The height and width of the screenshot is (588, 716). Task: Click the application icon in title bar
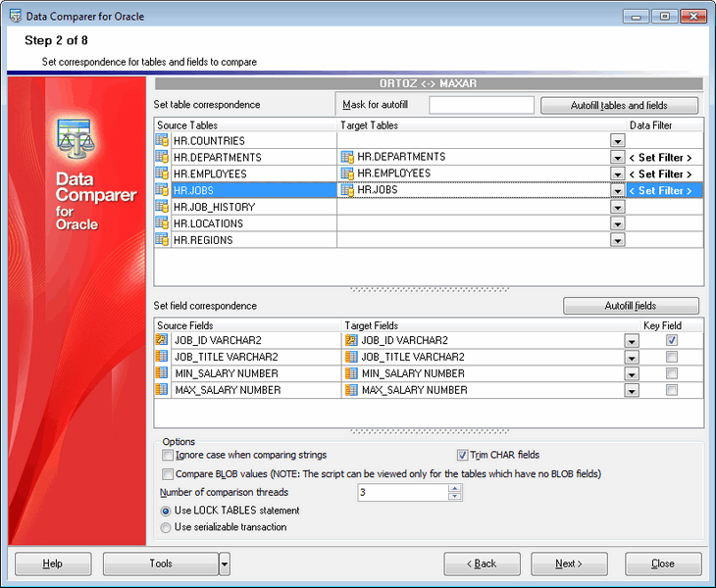pos(16,16)
